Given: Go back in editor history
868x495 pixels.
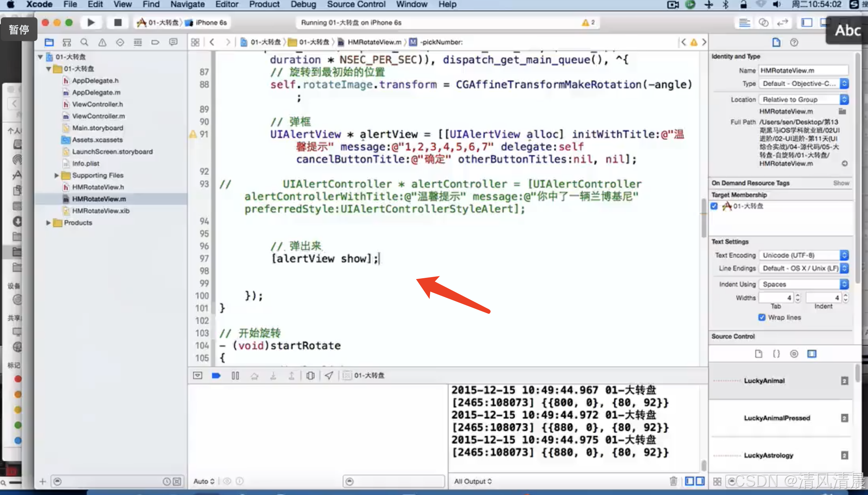Looking at the screenshot, I should pos(212,42).
